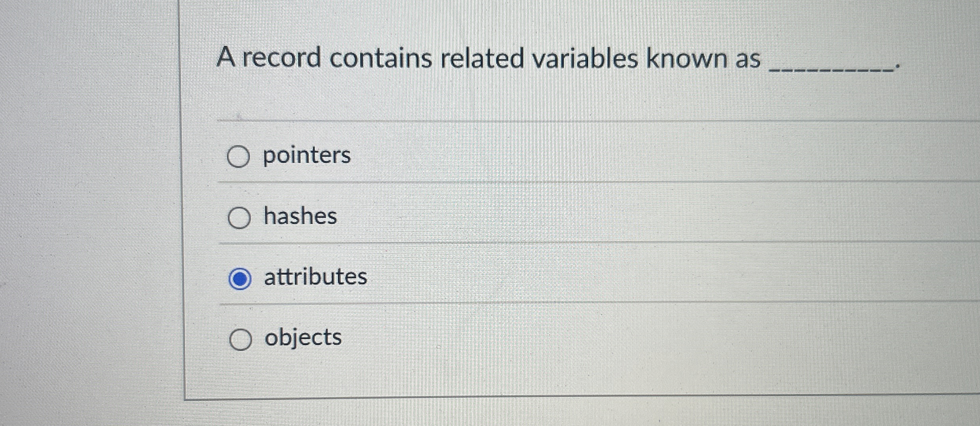Click the objects option label
Viewport: 980px width, 426px height.
point(302,337)
